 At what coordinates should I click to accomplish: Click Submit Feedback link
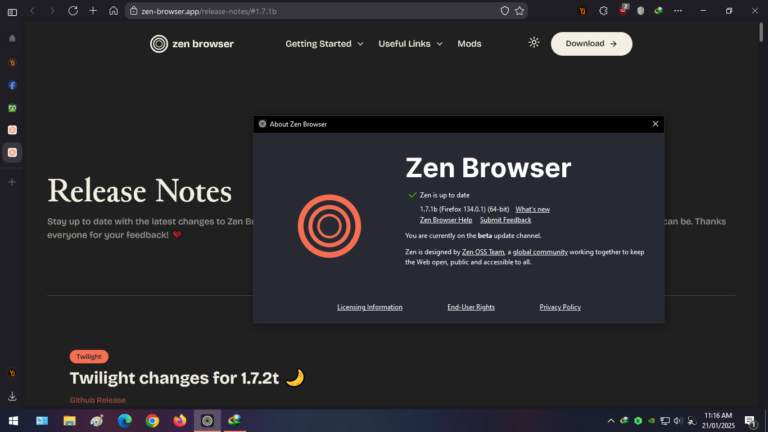(x=505, y=220)
